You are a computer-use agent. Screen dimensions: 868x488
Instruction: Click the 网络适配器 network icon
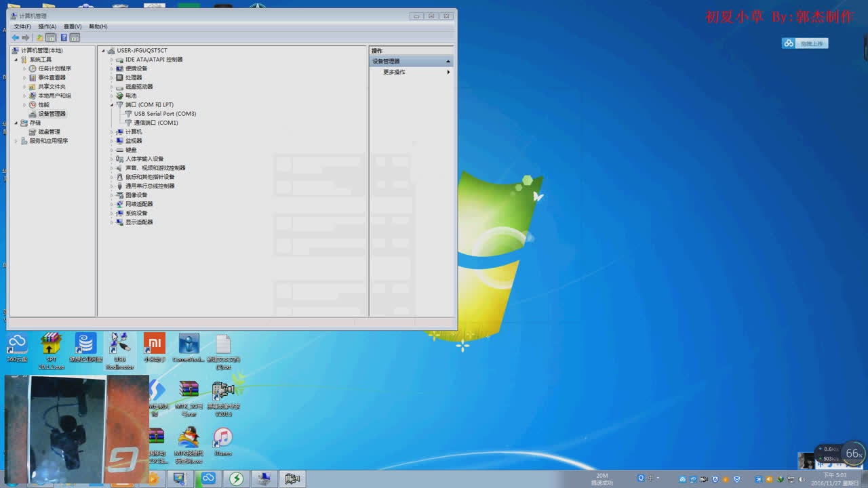(120, 204)
